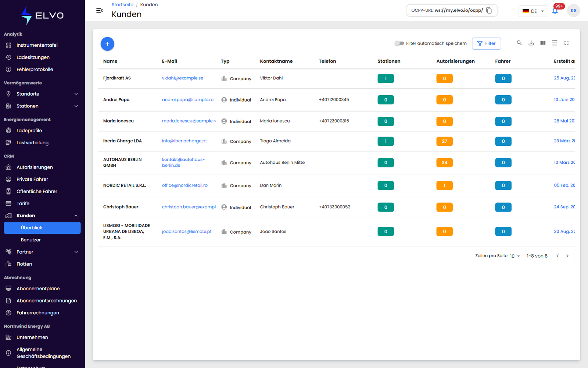Click Iberia Charge LDA's orange 27 badge

tap(444, 141)
